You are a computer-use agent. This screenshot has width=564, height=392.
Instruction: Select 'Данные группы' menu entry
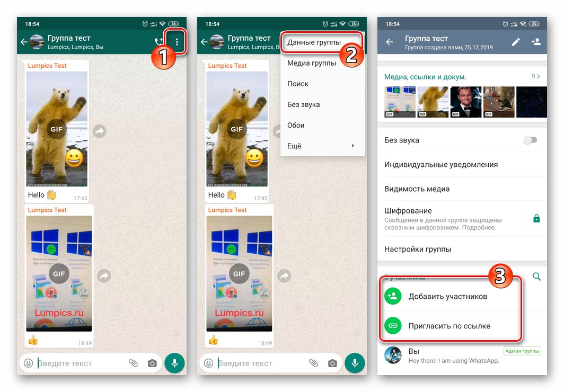tap(322, 42)
